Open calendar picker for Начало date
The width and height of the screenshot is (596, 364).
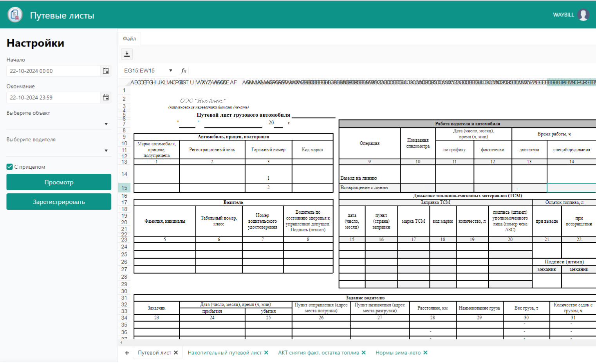(106, 71)
